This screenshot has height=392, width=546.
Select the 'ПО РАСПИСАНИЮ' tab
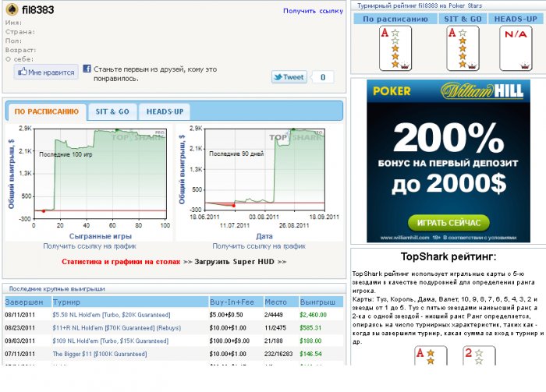tap(46, 111)
